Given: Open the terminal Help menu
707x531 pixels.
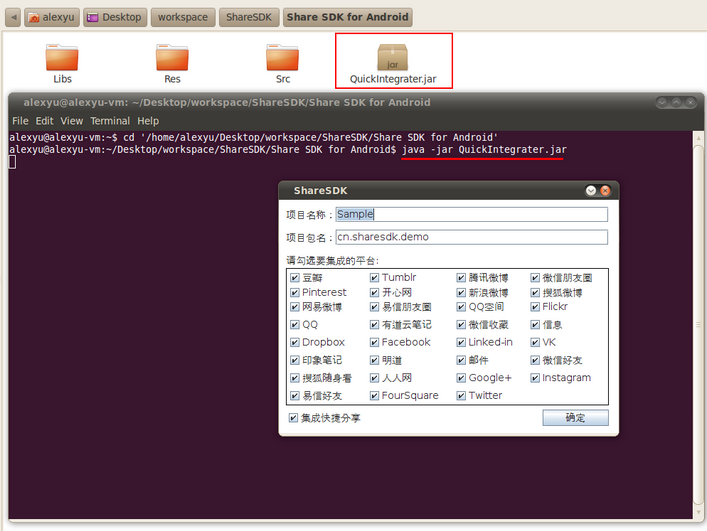Looking at the screenshot, I should pyautogui.click(x=148, y=121).
